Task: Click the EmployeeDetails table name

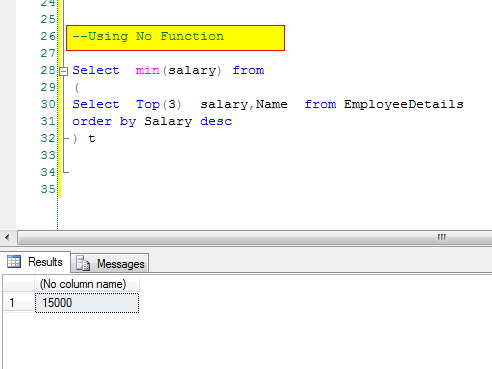Action: (404, 104)
